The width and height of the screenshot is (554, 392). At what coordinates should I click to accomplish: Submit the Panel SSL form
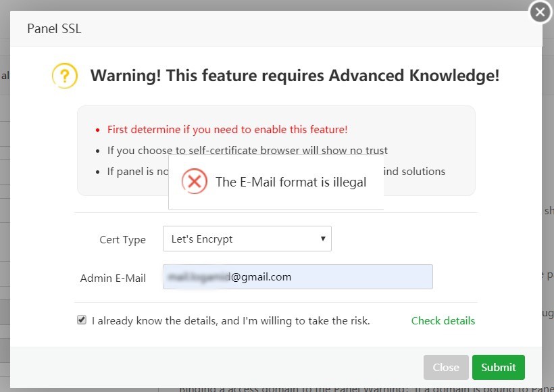[x=498, y=367]
